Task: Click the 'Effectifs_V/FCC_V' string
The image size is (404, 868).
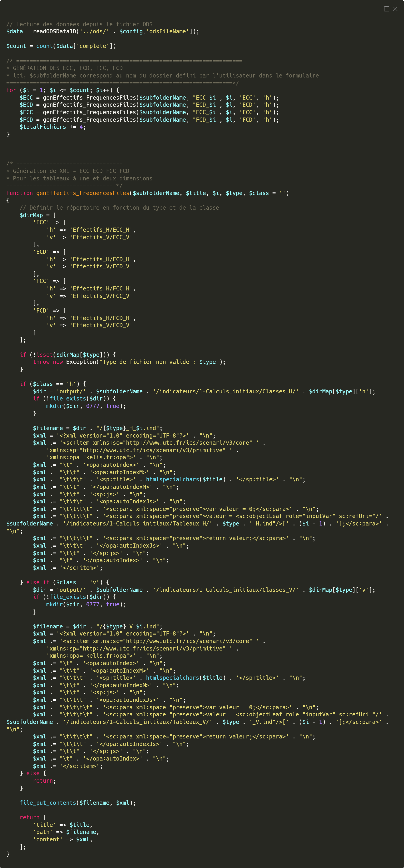Action: pos(101,296)
